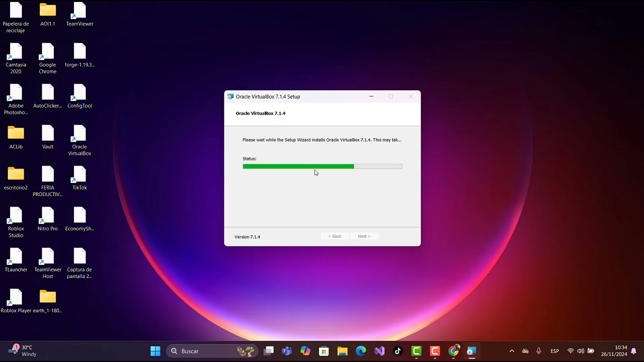Image resolution: width=644 pixels, height=362 pixels.
Task: Select the TeamViewer desktop shortcut
Action: (x=79, y=14)
